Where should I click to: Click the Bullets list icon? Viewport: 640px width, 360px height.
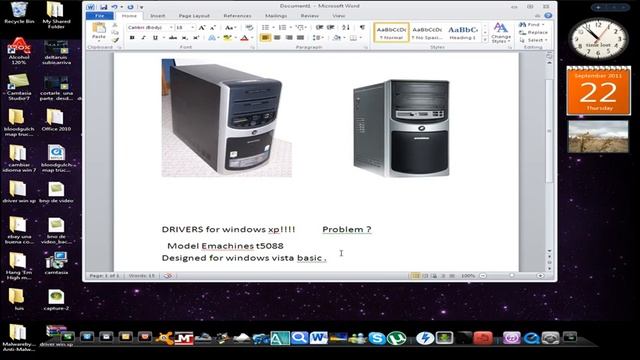(x=265, y=27)
